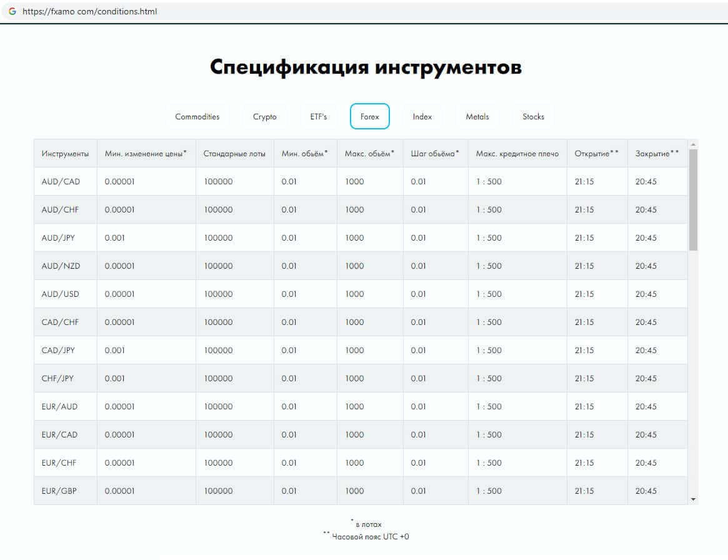
Task: Click the 1000 max volume for AUD/NZD
Action: click(x=354, y=266)
